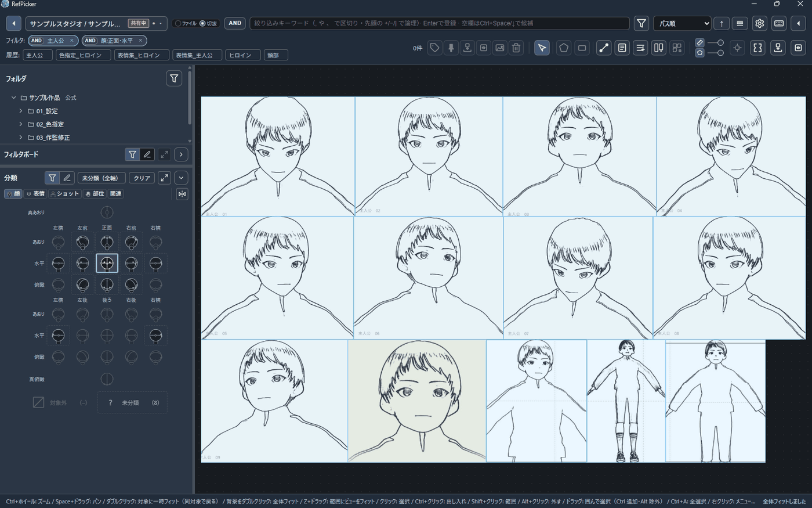
Task: Switch to the ショット classification tab
Action: coord(64,194)
